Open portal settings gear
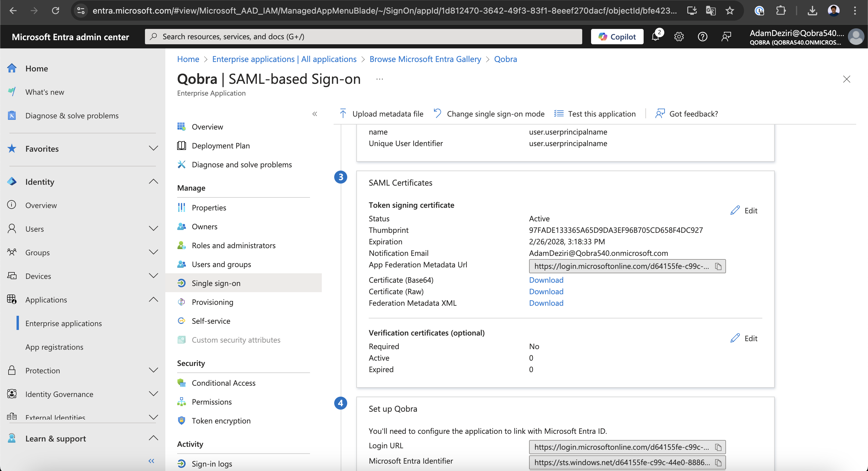 click(679, 36)
